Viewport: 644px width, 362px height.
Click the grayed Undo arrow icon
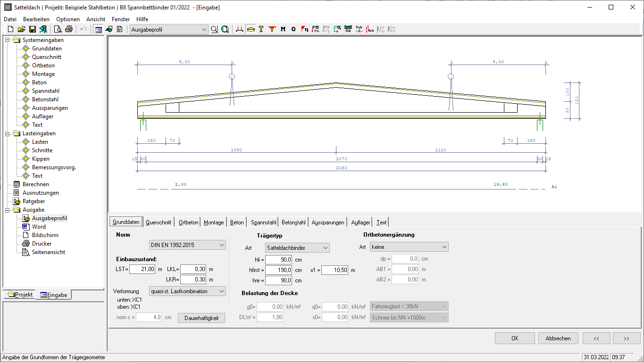tap(84, 29)
